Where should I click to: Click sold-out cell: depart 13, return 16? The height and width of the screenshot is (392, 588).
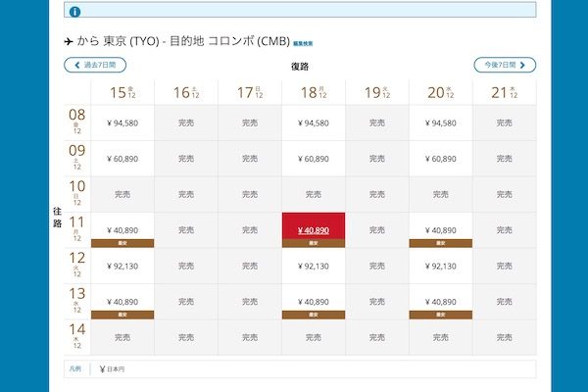186,302
